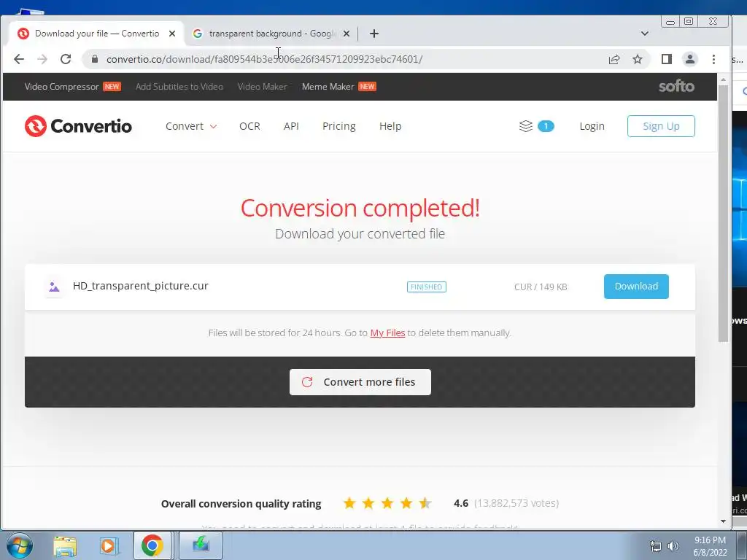Image resolution: width=747 pixels, height=560 pixels.
Task: Click the scrollbar down arrow
Action: tap(723, 521)
